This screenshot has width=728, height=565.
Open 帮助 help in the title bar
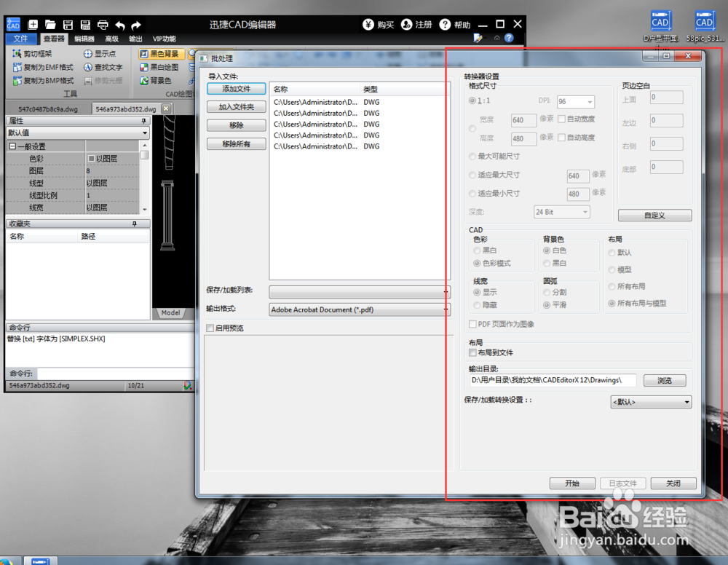tap(455, 25)
